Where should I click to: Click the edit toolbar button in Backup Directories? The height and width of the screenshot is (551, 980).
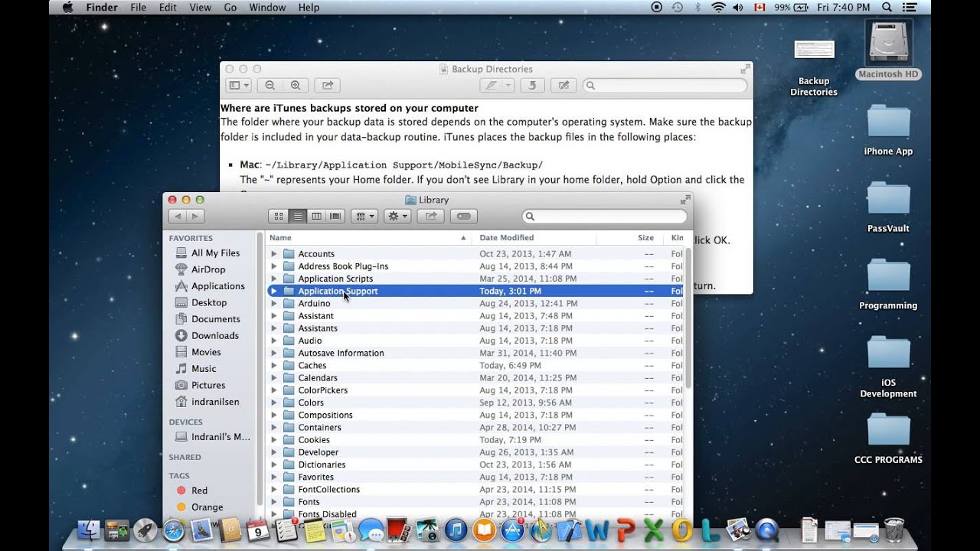[564, 86]
